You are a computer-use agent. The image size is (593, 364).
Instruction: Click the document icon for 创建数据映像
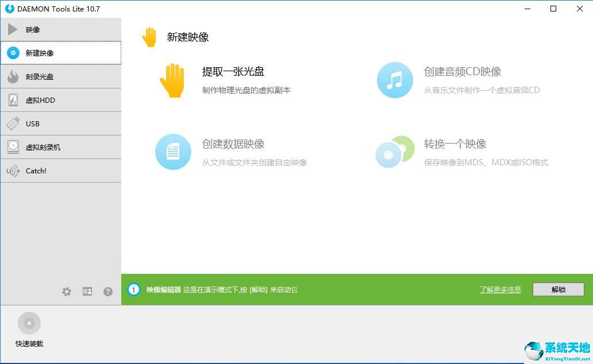point(173,152)
